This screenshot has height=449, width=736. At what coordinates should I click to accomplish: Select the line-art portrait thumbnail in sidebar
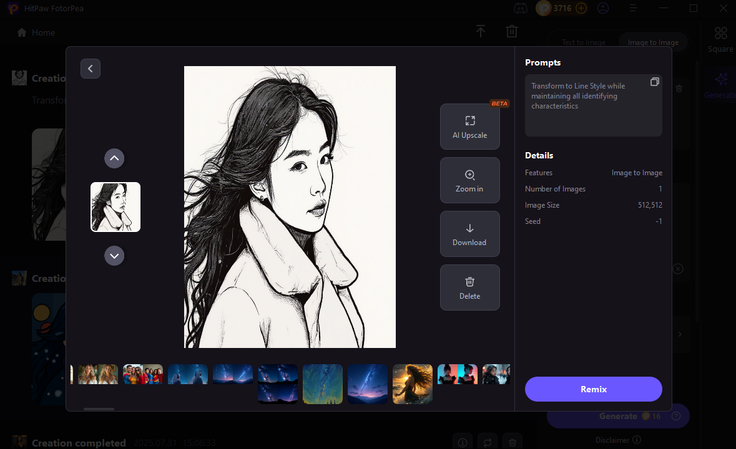115,207
